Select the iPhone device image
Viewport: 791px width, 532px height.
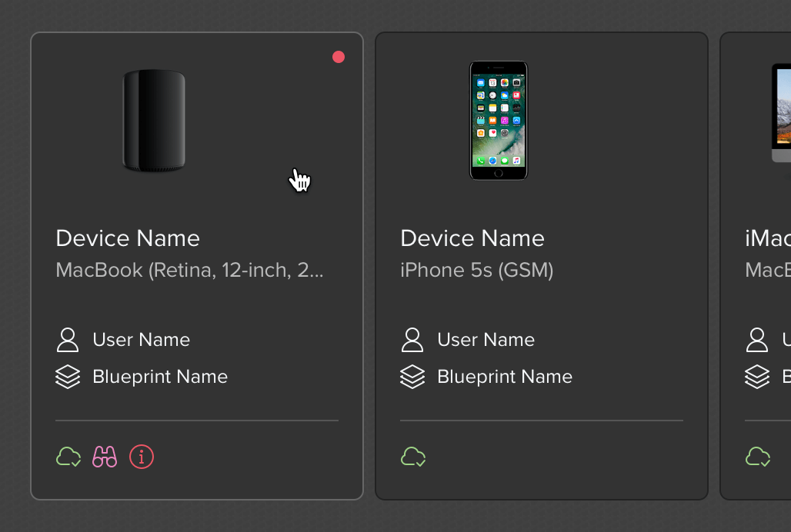(x=499, y=121)
